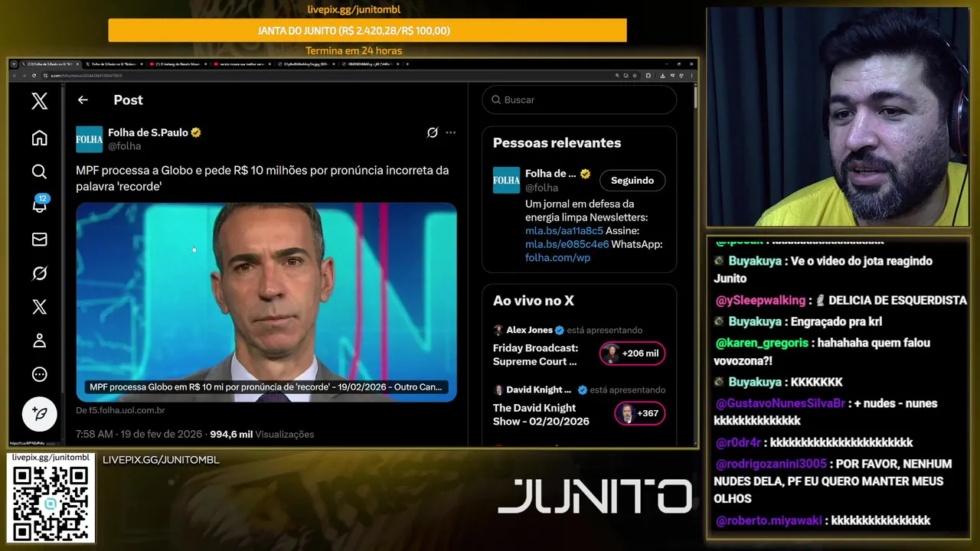Click the X logo in sidebar
Screen dimensions: 980x551
[39, 101]
